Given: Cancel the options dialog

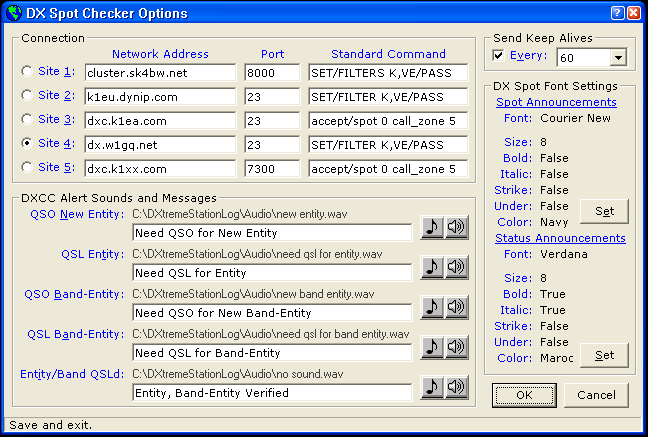Looking at the screenshot, I should (596, 395).
